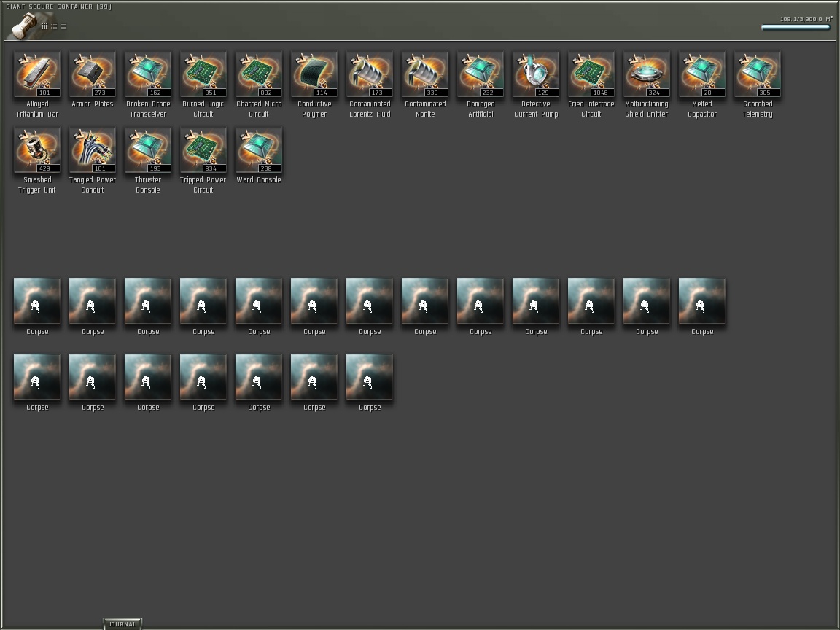
Task: Click the Scorched Telemetry icon
Action: point(758,74)
